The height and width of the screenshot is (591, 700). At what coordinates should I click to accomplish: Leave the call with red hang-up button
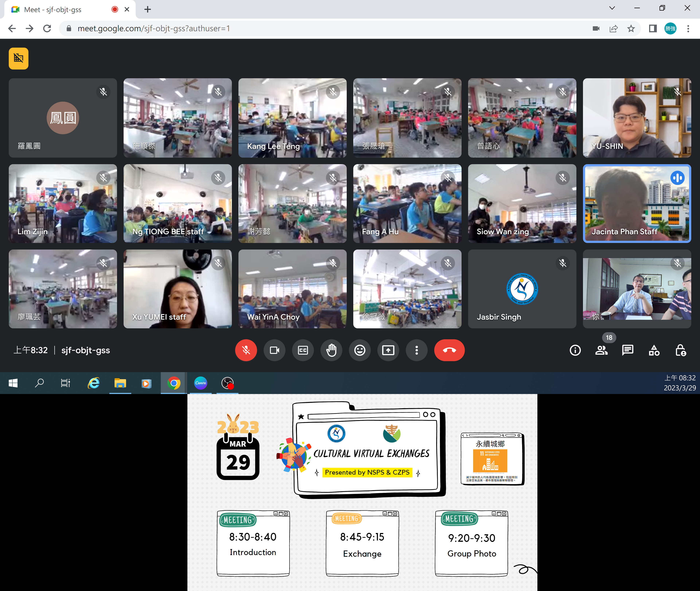(x=449, y=350)
